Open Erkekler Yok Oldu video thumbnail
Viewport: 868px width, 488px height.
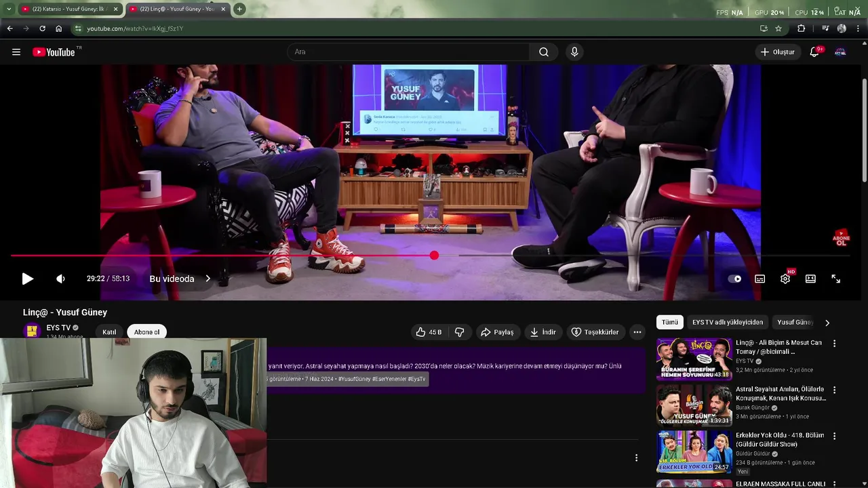click(x=694, y=451)
